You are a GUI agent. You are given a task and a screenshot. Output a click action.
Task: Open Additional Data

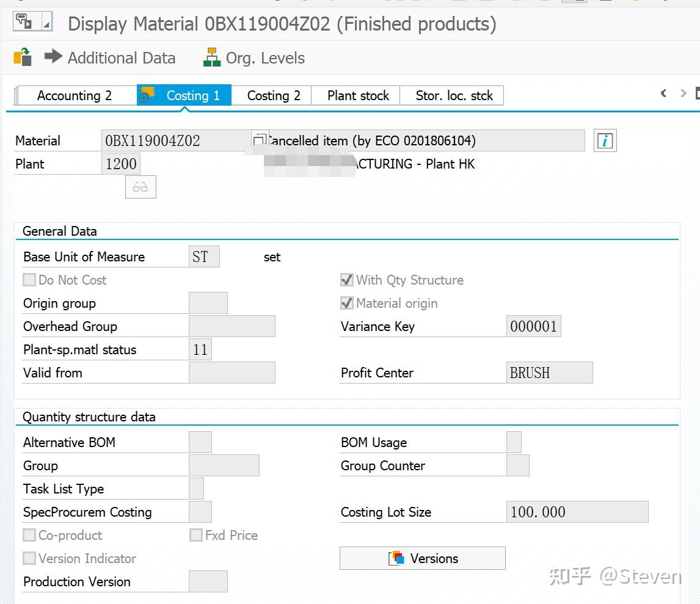121,58
